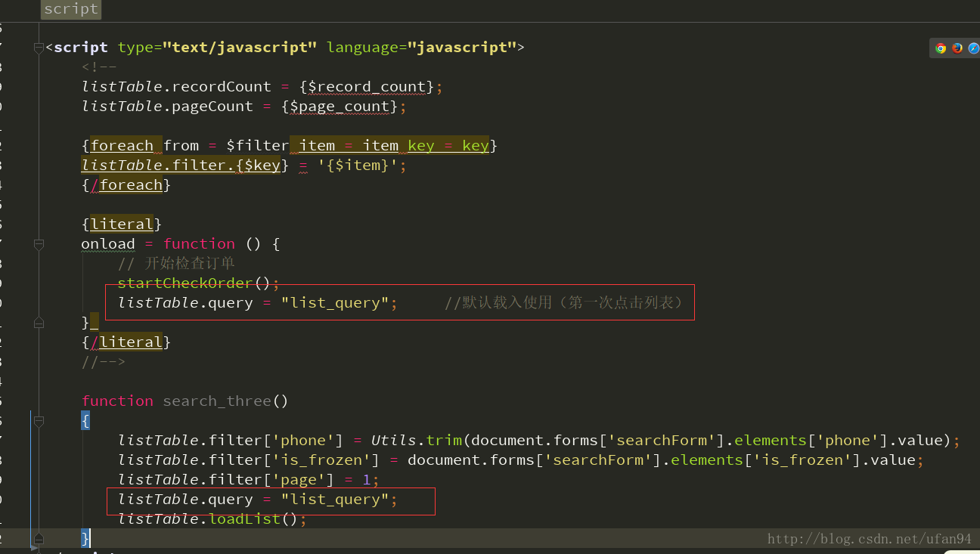Click the loadList method call
Image resolution: width=980 pixels, height=554 pixels.
pos(244,519)
